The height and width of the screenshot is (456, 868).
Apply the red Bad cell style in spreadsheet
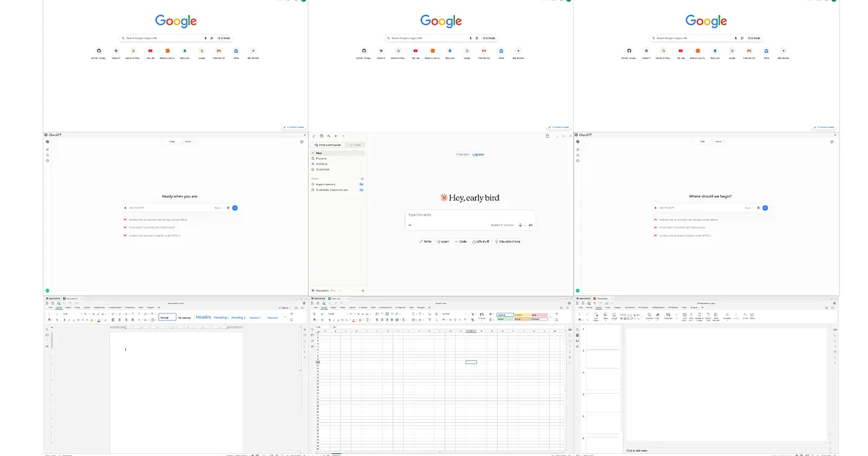click(539, 314)
